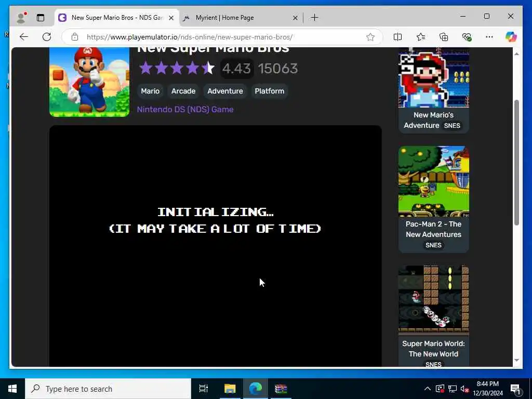Image resolution: width=532 pixels, height=399 pixels.
Task: Open network status tray icon
Action: pos(453,389)
